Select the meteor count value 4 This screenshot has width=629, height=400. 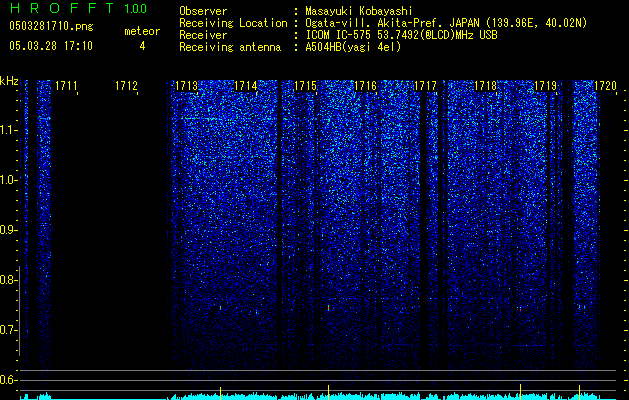pos(142,46)
